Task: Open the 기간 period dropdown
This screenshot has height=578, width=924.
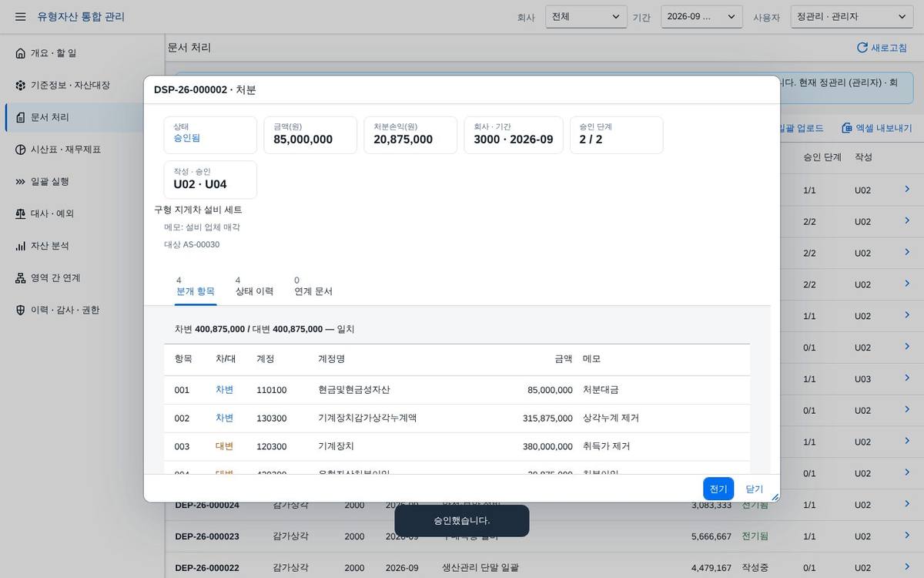Action: (701, 16)
